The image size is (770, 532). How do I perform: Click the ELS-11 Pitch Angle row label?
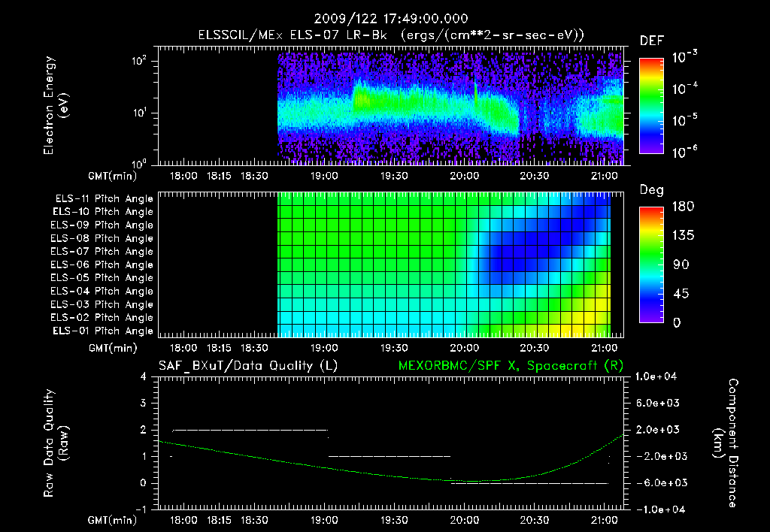[x=104, y=199]
